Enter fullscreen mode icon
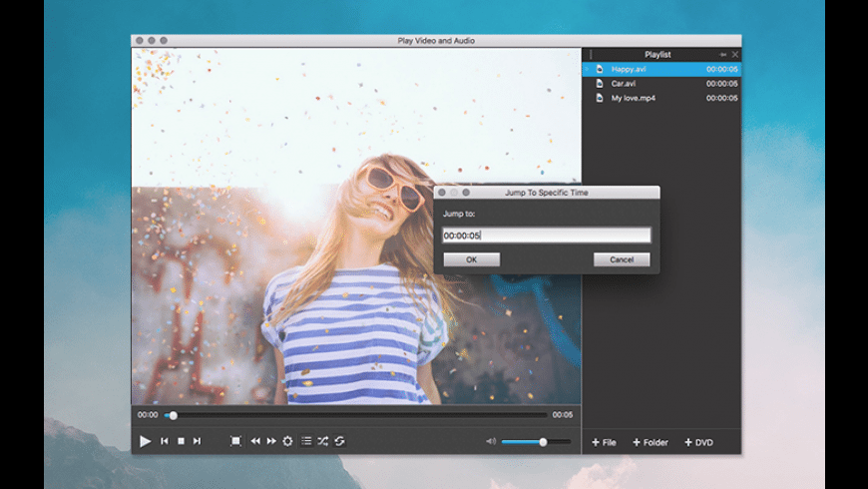Screen dimensions: 868x489 coord(235,441)
